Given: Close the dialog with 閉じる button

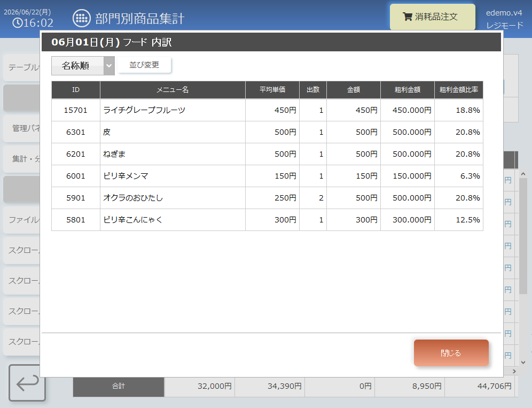Looking at the screenshot, I should click(451, 353).
